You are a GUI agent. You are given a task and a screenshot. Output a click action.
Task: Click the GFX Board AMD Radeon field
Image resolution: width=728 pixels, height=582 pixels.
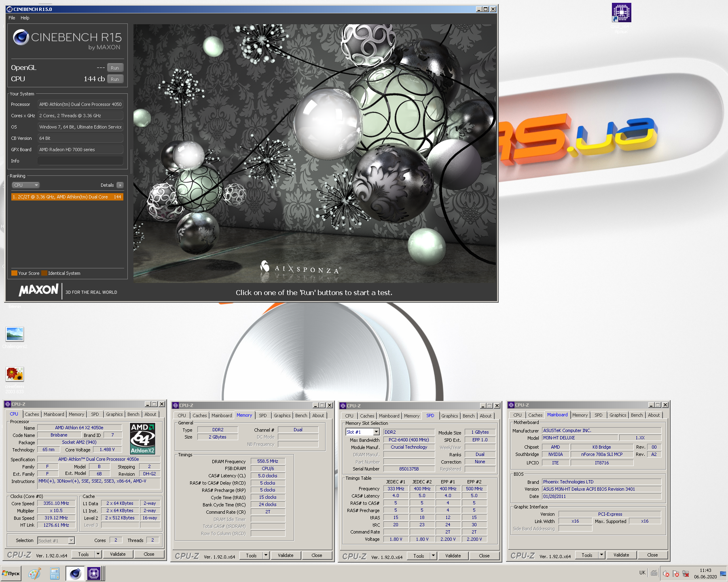click(x=80, y=150)
